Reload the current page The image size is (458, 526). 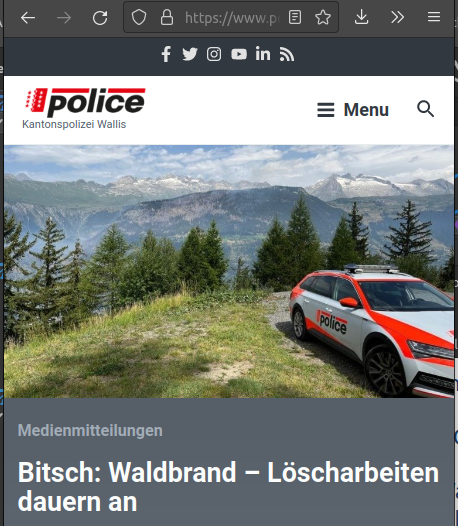[x=100, y=17]
